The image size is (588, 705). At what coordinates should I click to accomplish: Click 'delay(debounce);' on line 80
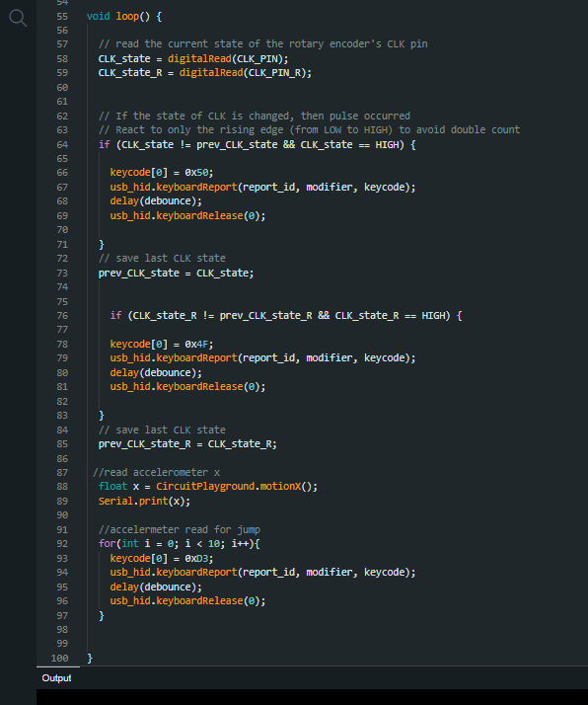tap(156, 372)
